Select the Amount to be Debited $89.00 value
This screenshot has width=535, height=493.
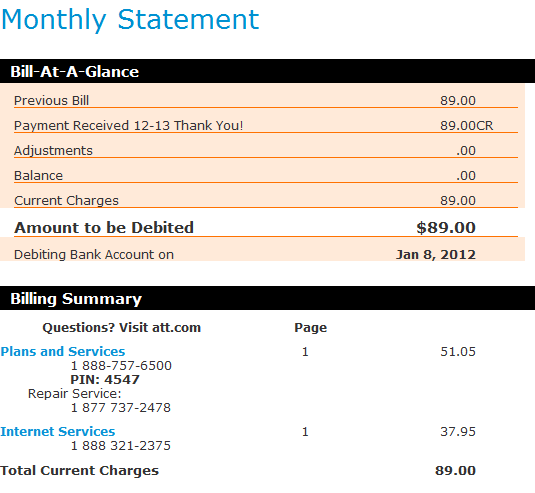tap(446, 228)
